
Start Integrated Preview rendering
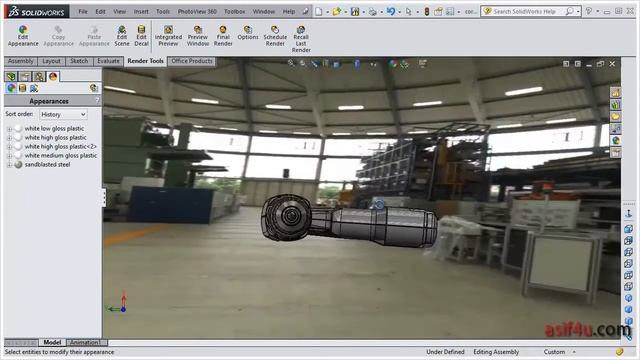tap(168, 36)
